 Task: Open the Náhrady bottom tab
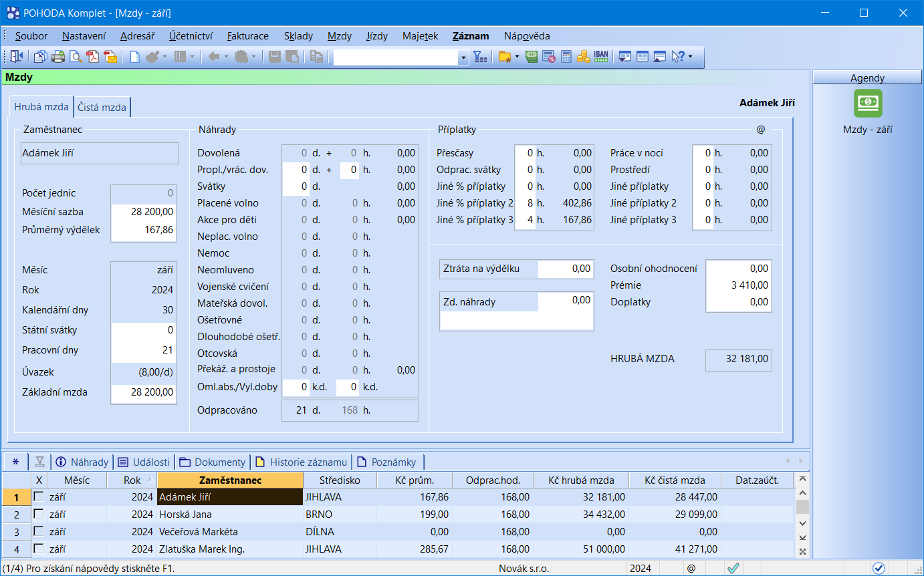coord(82,462)
